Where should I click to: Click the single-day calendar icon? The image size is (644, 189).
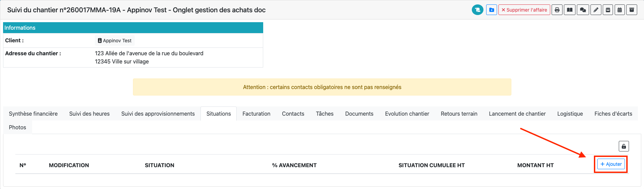[608, 10]
